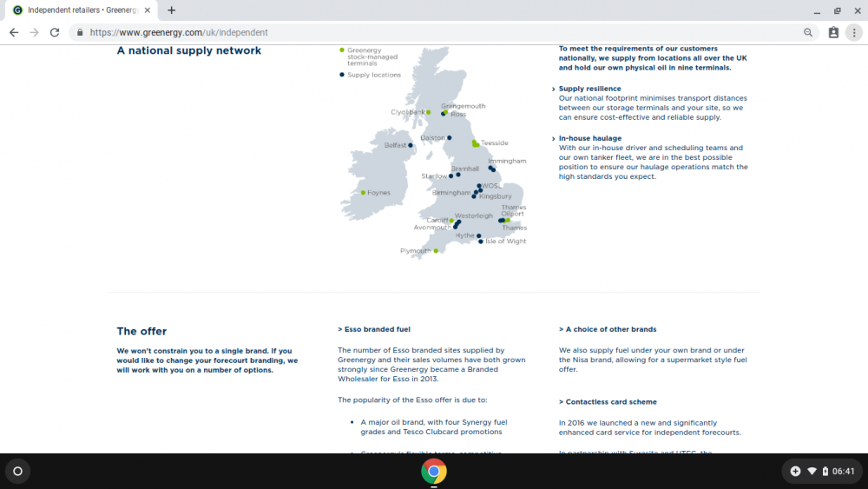Click the Clydebank green terminal dot
The width and height of the screenshot is (868, 489).
point(428,112)
